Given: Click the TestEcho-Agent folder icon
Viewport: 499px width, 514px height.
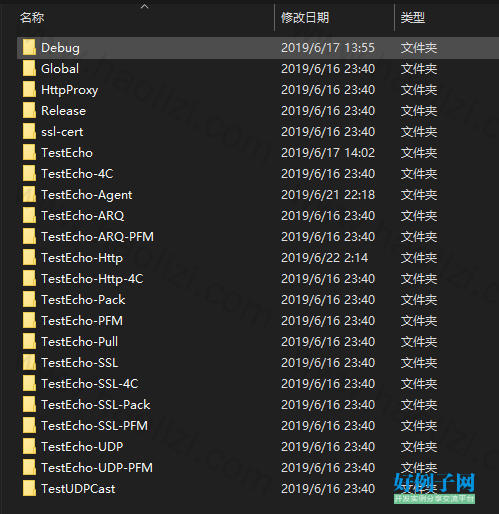Looking at the screenshot, I should (29, 195).
